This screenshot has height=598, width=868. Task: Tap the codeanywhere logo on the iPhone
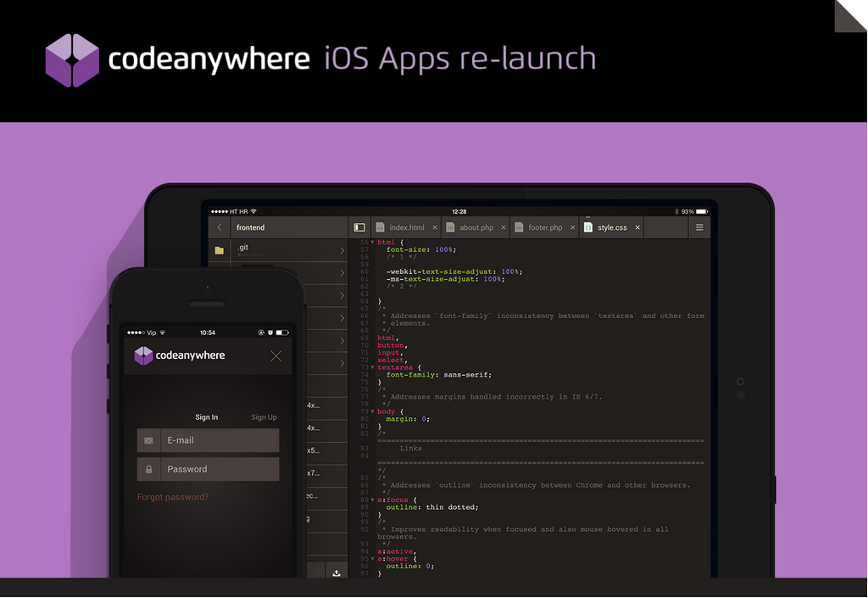(x=180, y=355)
